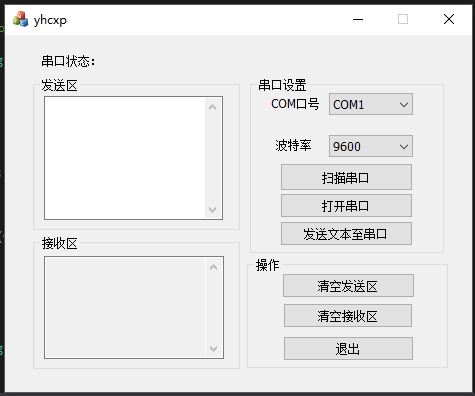The height and width of the screenshot is (396, 475).
Task: Click the yhcxp window title text
Action: (50, 20)
